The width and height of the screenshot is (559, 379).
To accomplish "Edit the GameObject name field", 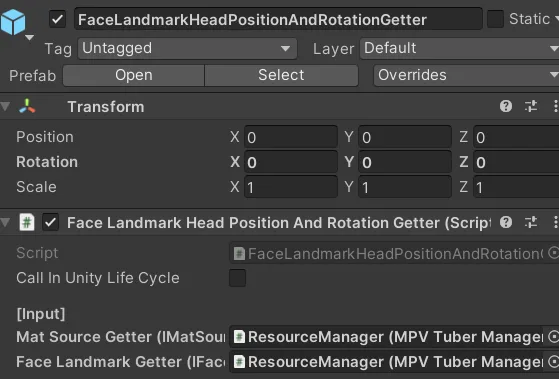I will tap(278, 20).
